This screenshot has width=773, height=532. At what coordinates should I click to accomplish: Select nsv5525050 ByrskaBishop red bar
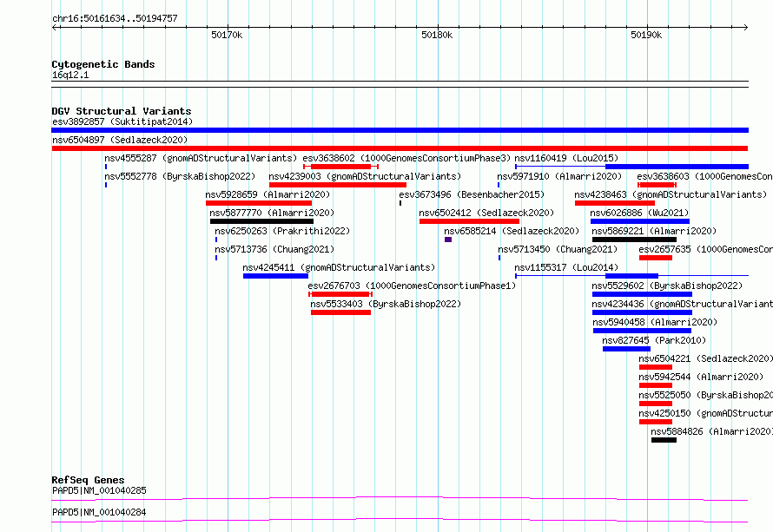[656, 404]
